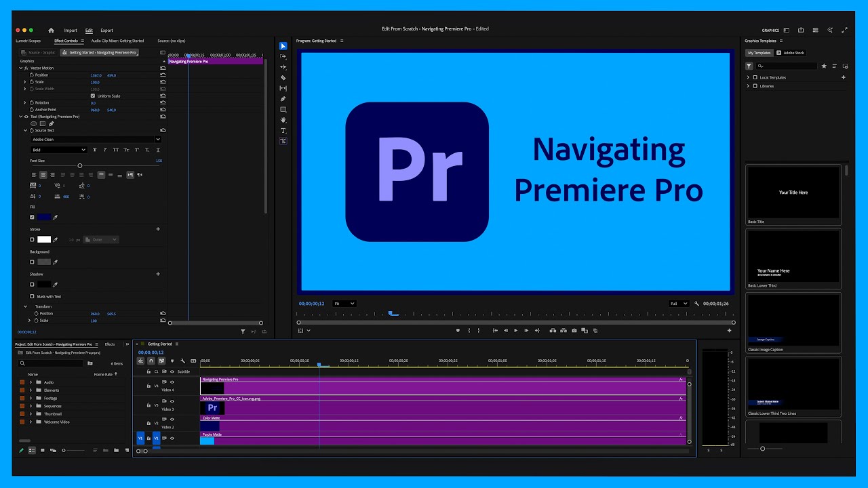The height and width of the screenshot is (488, 868).
Task: Check the Local Templates checkbox
Action: coord(755,77)
